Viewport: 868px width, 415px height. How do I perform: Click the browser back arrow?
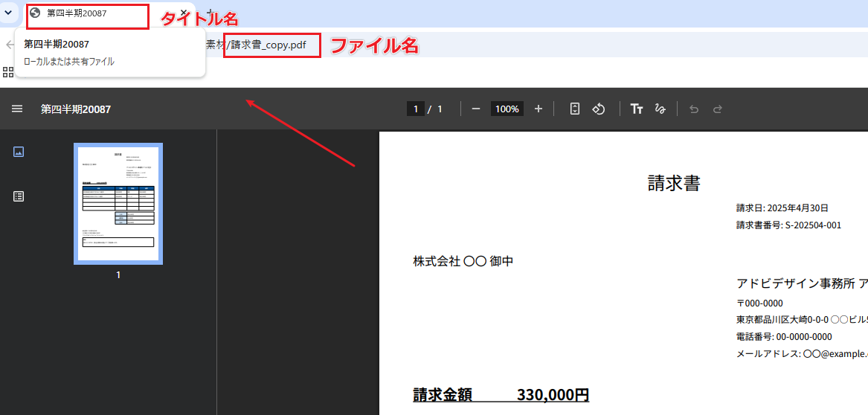click(10, 45)
